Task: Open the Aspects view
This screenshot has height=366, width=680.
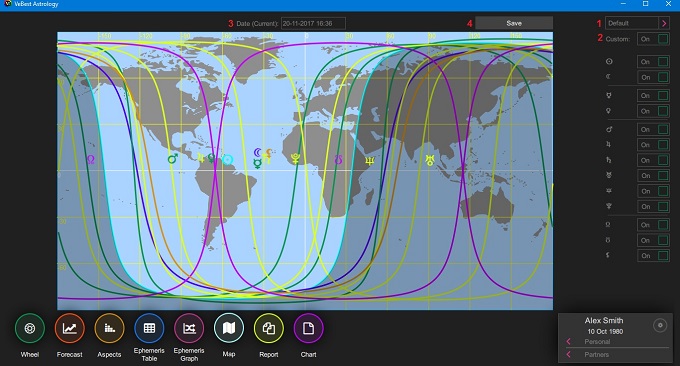Action: click(109, 328)
